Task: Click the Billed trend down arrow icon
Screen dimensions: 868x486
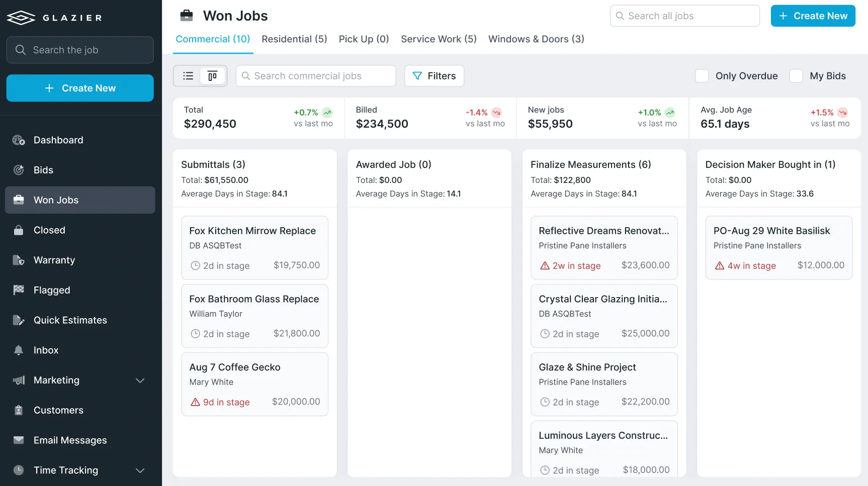Action: coord(496,113)
